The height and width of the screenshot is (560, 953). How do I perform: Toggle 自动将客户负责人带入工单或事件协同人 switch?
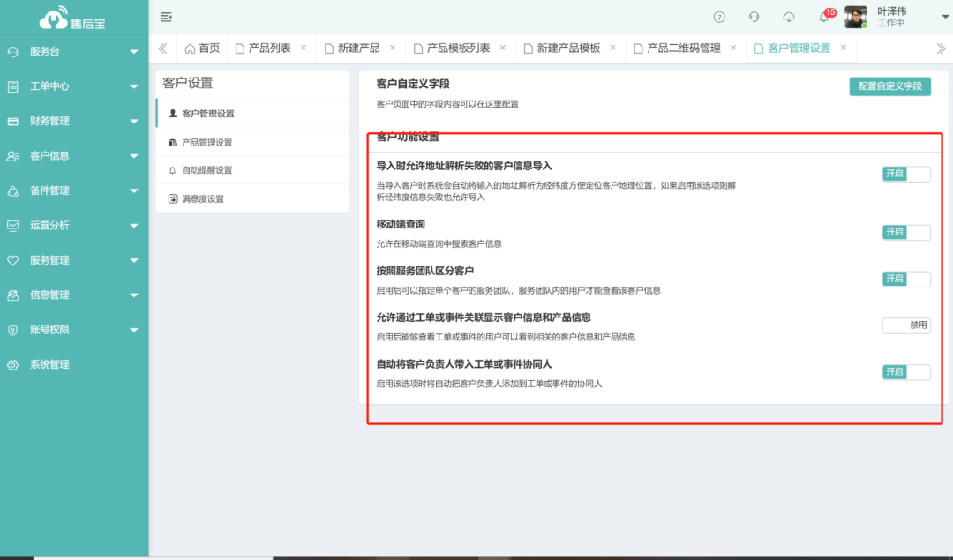(x=906, y=372)
